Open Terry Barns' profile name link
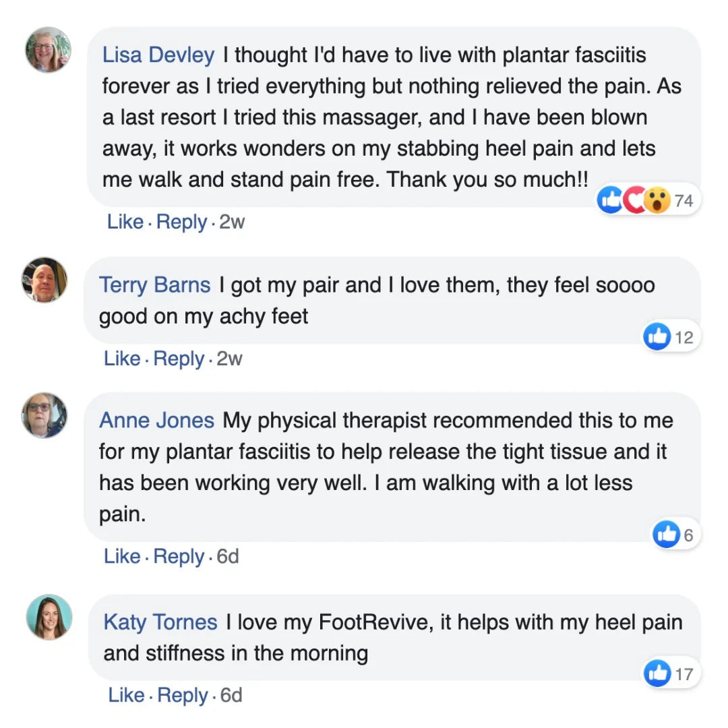The width and height of the screenshot is (728, 728). (154, 285)
